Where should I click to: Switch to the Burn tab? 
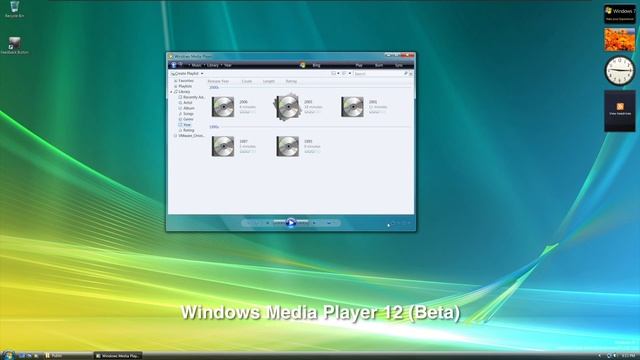tap(379, 65)
